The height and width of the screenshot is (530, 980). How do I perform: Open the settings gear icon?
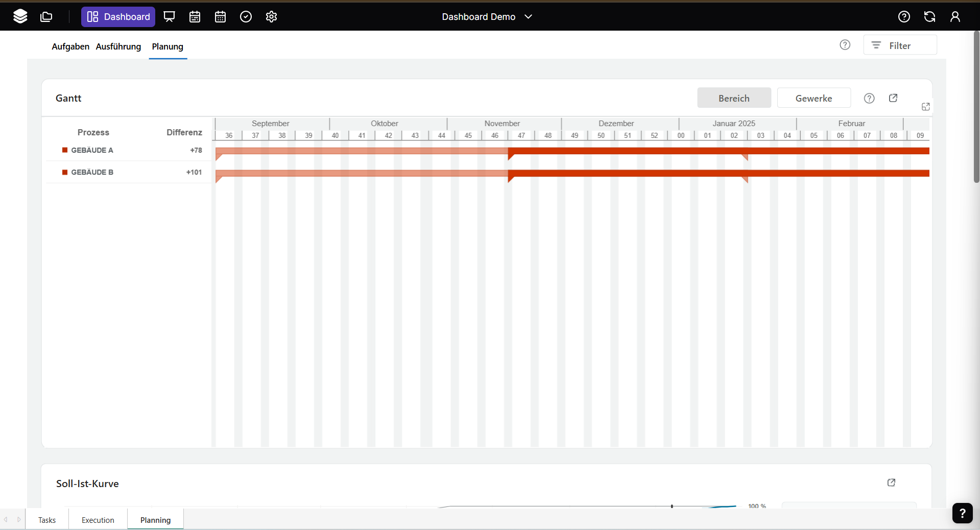[271, 17]
